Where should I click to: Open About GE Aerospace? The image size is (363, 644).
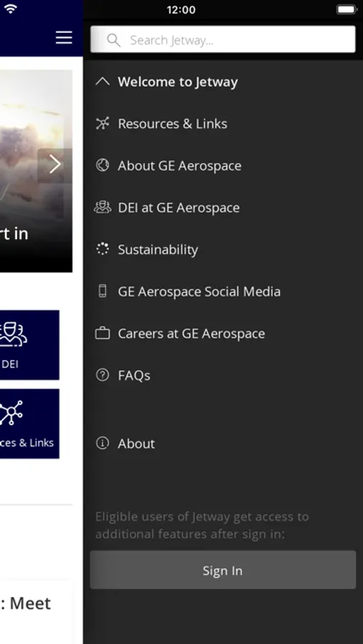point(180,165)
